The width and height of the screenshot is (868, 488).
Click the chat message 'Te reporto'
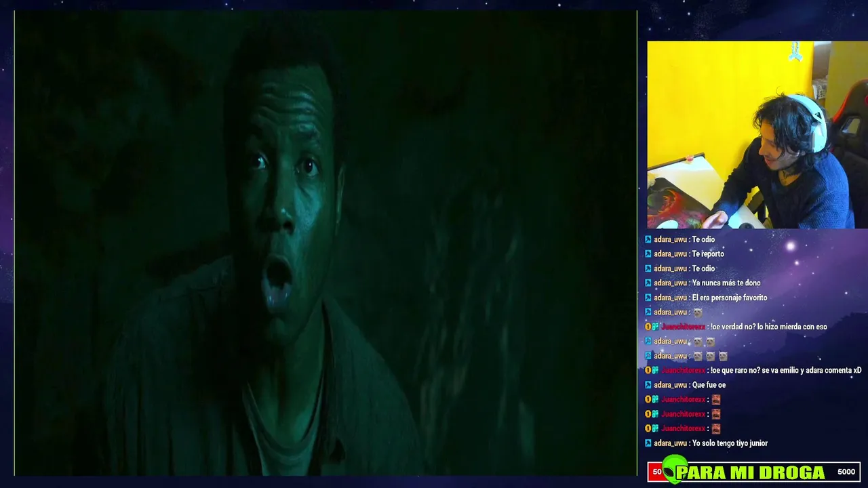(x=708, y=253)
